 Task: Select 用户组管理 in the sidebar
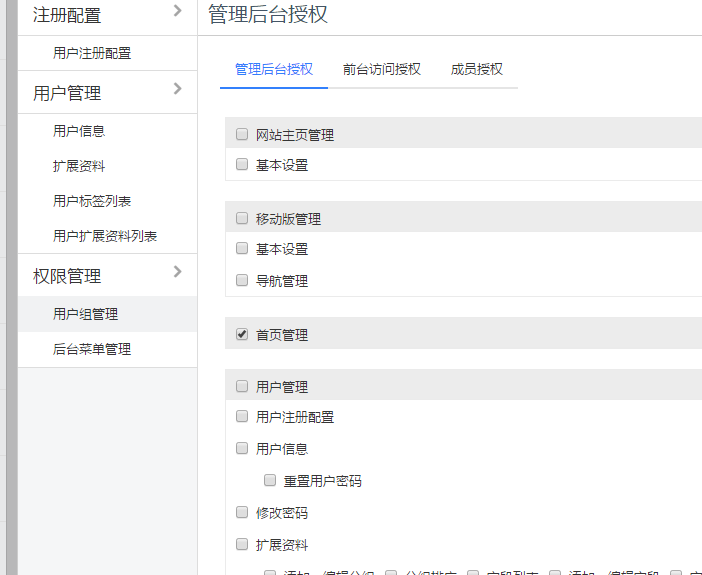pos(85,314)
